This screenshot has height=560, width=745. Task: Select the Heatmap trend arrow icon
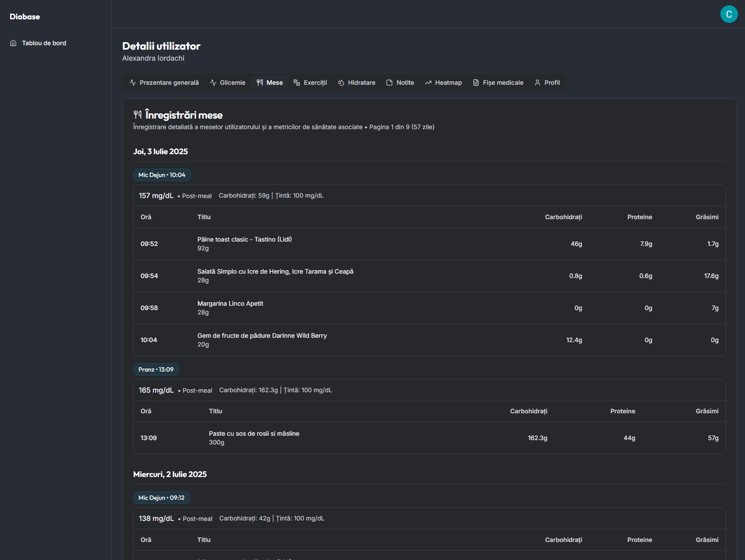428,82
